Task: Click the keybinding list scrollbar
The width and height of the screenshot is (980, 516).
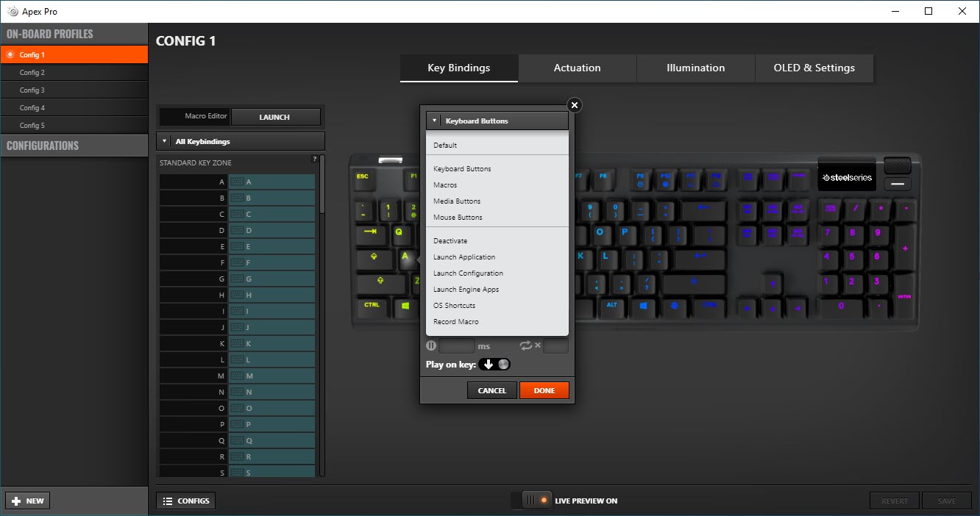Action: [322, 184]
